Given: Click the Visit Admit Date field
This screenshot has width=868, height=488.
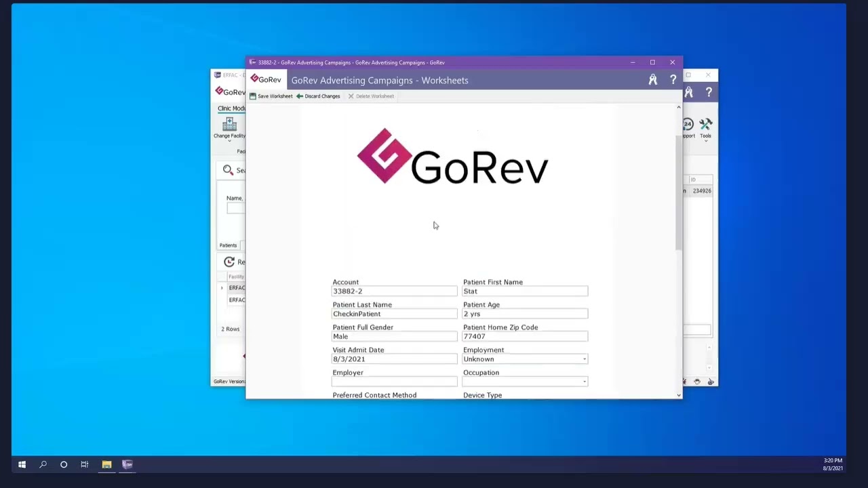Looking at the screenshot, I should 395,359.
